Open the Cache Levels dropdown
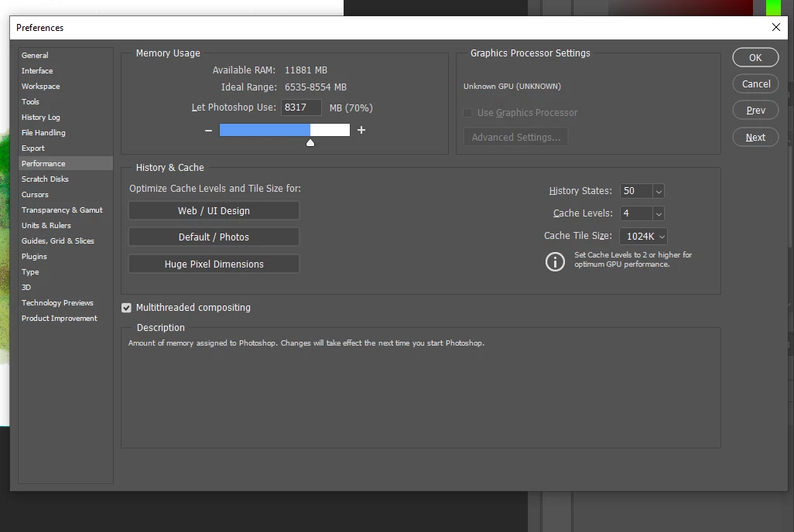794x532 pixels. [659, 213]
